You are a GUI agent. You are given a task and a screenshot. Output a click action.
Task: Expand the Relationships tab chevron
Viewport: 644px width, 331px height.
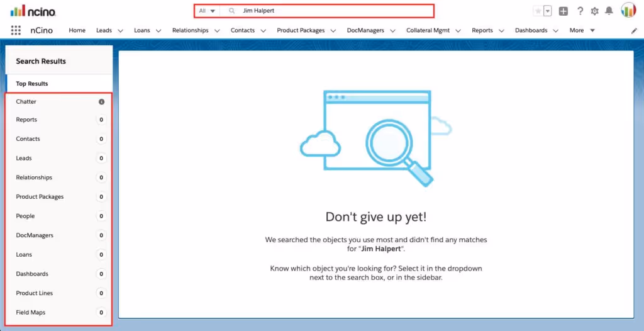point(217,30)
